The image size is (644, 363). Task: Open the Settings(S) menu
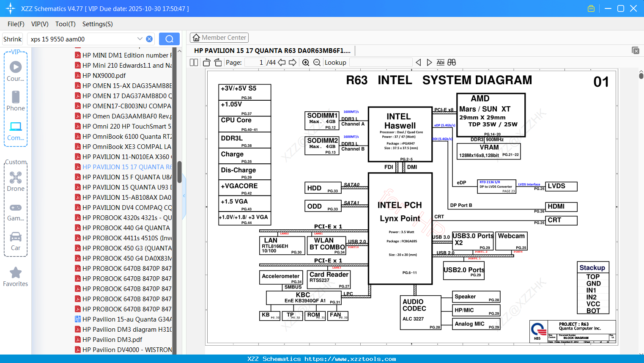click(x=98, y=24)
